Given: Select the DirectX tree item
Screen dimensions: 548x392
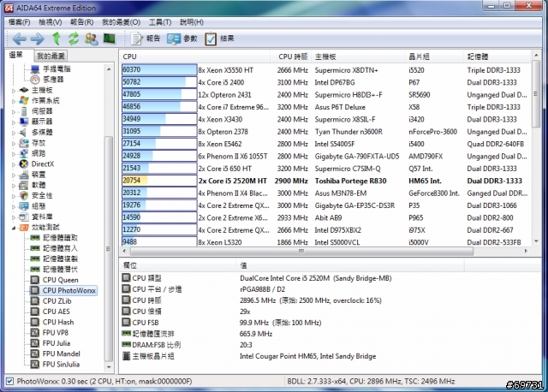Looking at the screenshot, I should click(x=43, y=163).
